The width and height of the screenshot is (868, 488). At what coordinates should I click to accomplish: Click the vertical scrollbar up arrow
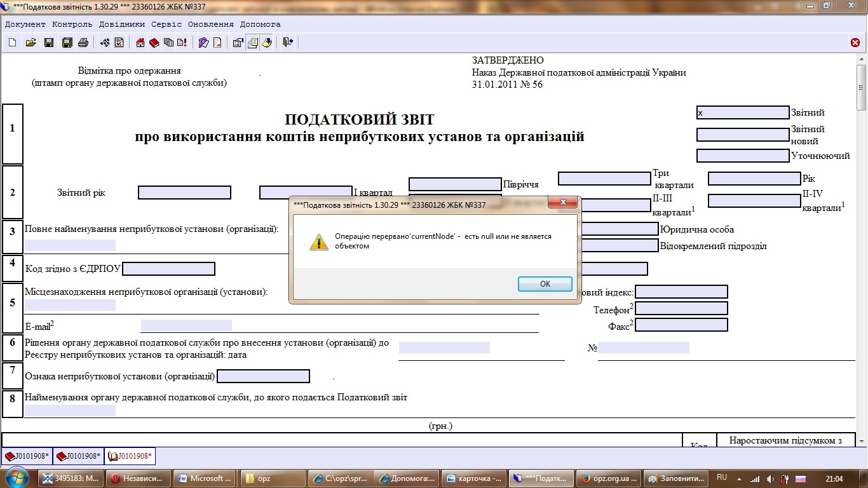tap(862, 58)
